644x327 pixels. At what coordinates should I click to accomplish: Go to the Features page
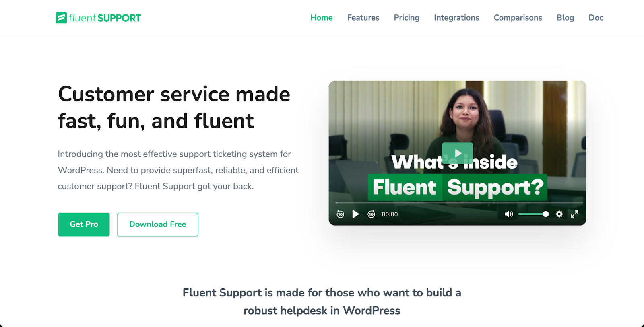pos(363,18)
